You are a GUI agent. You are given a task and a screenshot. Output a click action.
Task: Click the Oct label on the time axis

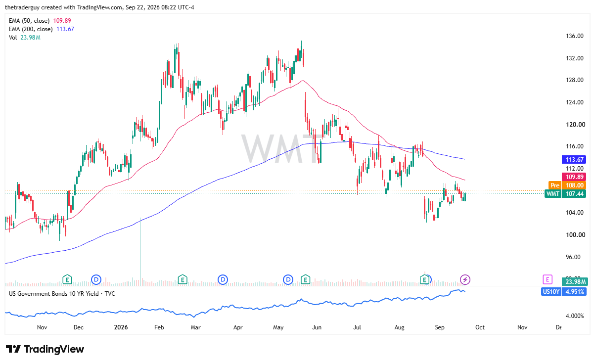(480, 327)
